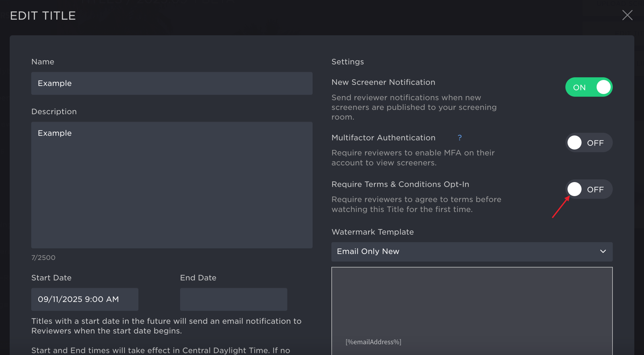
Task: Click into the Description text area
Action: point(172,185)
